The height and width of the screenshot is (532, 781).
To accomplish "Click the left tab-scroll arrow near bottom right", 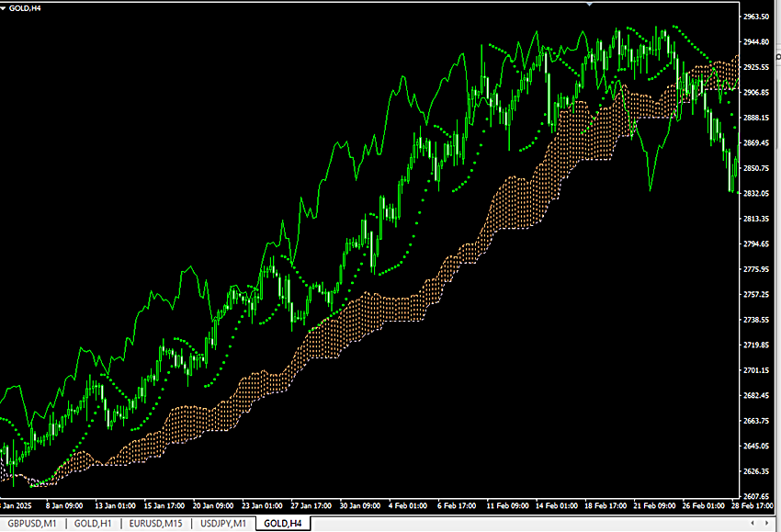I will [753, 523].
